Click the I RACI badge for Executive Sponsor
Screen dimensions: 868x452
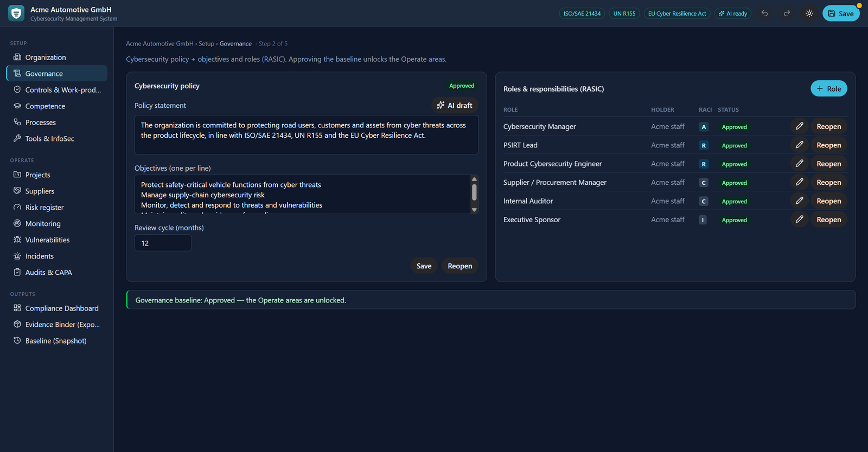tap(703, 220)
